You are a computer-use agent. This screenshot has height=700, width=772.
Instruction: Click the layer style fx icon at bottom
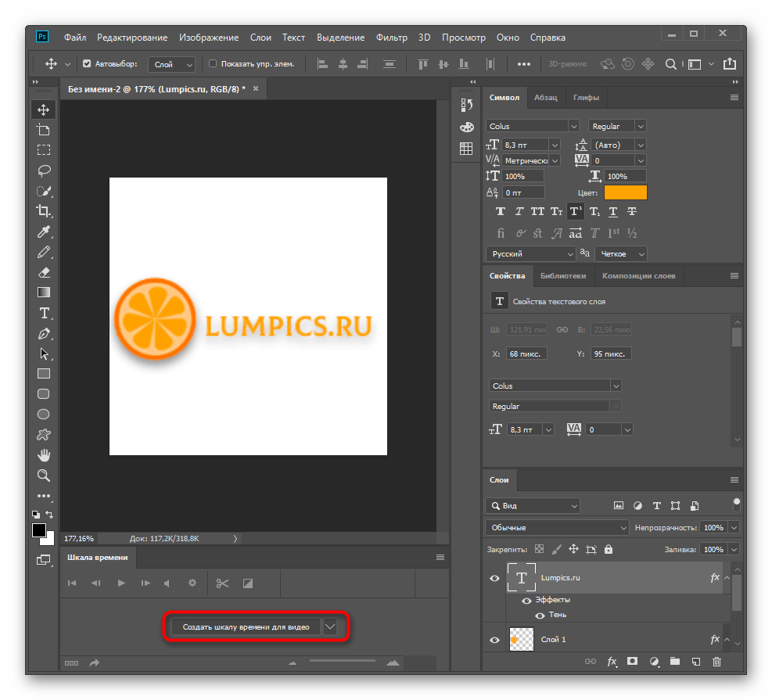click(612, 662)
